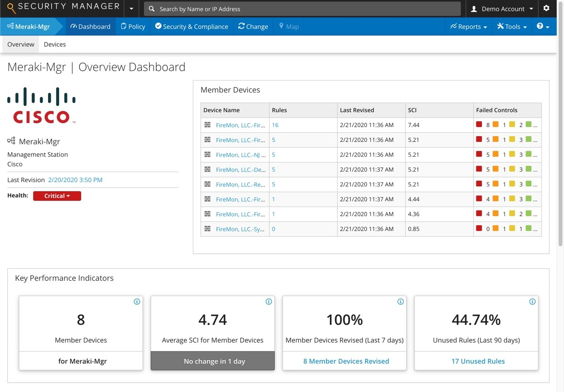The image size is (564, 392).
Task: Switch to the Devices tab
Action: click(55, 44)
